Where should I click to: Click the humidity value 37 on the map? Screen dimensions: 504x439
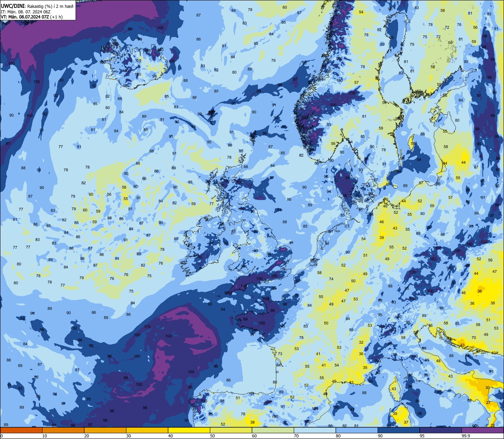click(x=406, y=422)
